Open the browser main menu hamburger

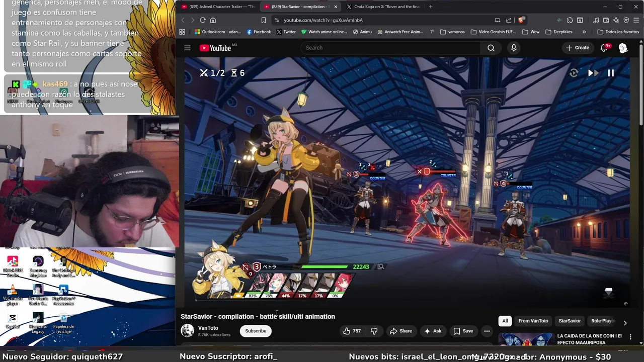pyautogui.click(x=636, y=20)
